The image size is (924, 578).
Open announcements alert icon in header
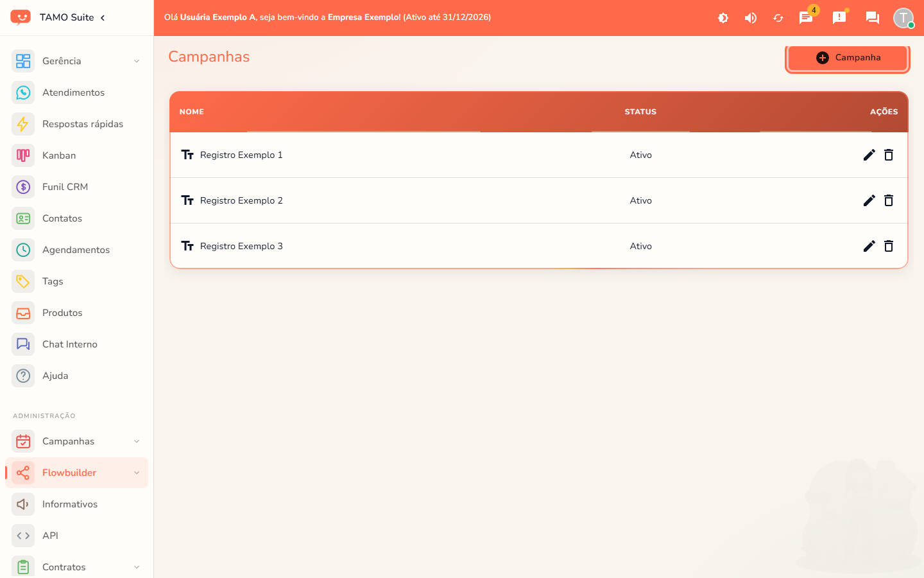click(839, 17)
